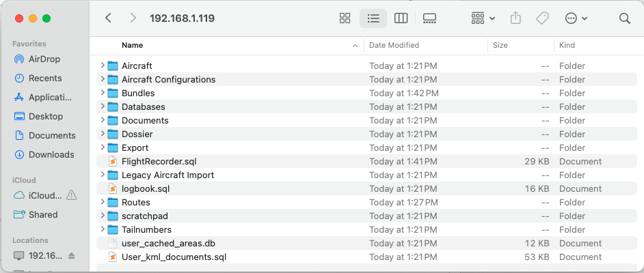Go back with the left chevron
Screen dimensions: 644x273
pos(108,18)
